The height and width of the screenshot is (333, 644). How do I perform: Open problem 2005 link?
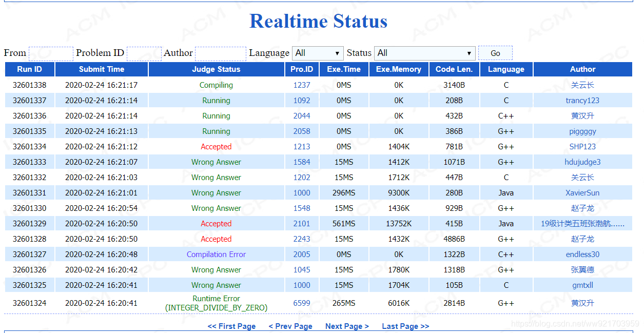(x=302, y=254)
